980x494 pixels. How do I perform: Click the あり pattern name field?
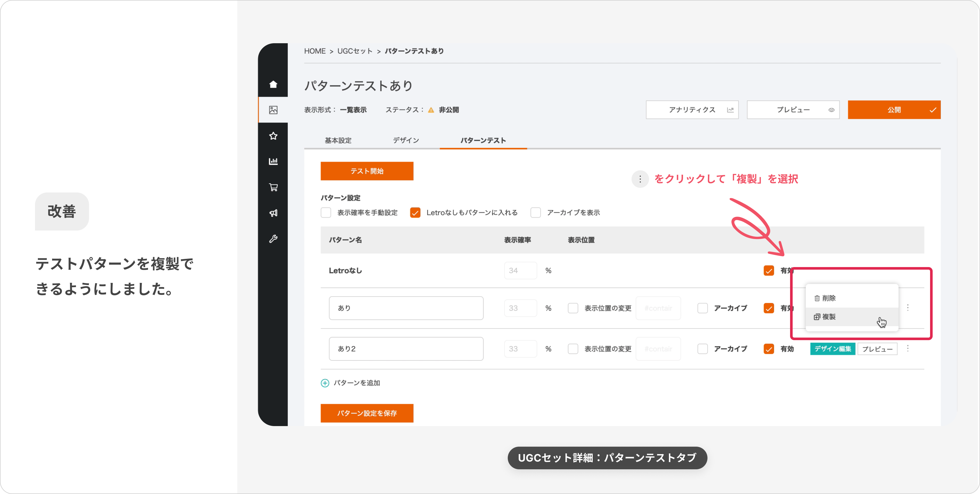406,308
